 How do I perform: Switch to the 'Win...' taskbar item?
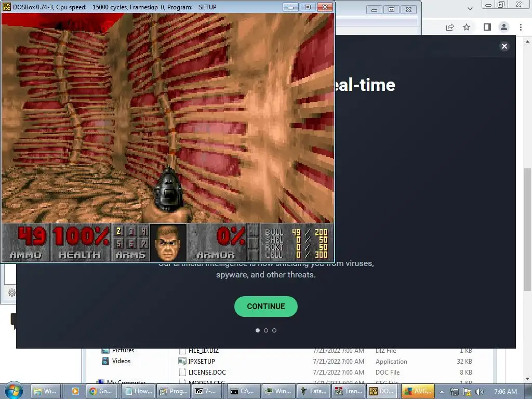coord(278,391)
